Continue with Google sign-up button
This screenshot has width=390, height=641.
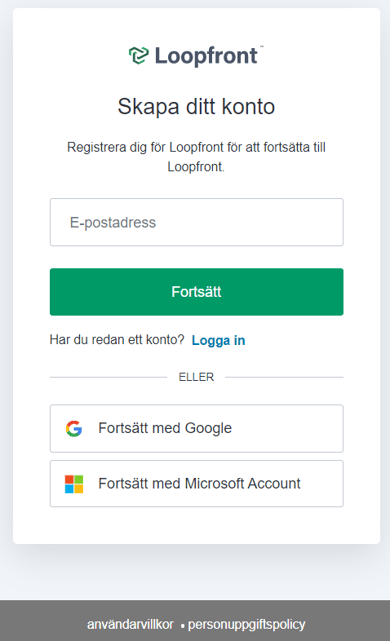pyautogui.click(x=197, y=428)
